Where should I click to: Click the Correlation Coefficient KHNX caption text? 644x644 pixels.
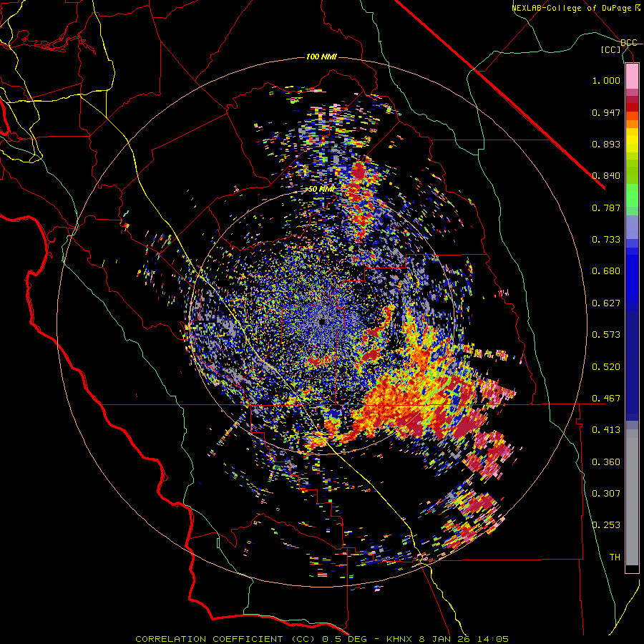click(x=322, y=639)
